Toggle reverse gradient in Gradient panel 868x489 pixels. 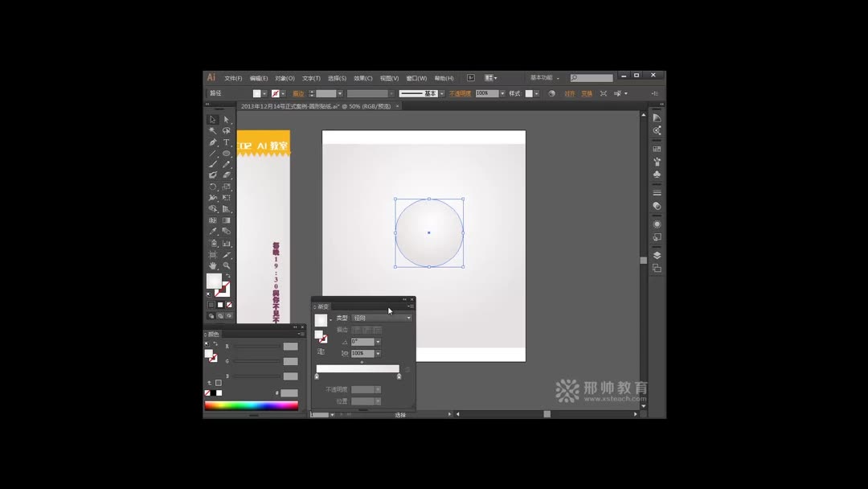320,351
